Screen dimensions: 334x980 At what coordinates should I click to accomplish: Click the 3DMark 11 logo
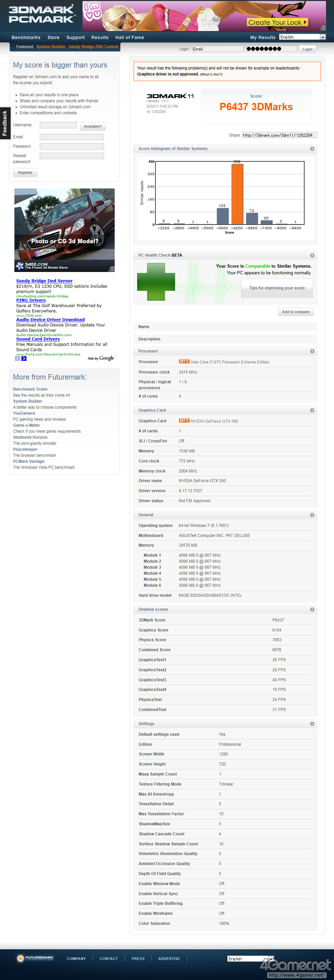click(170, 96)
